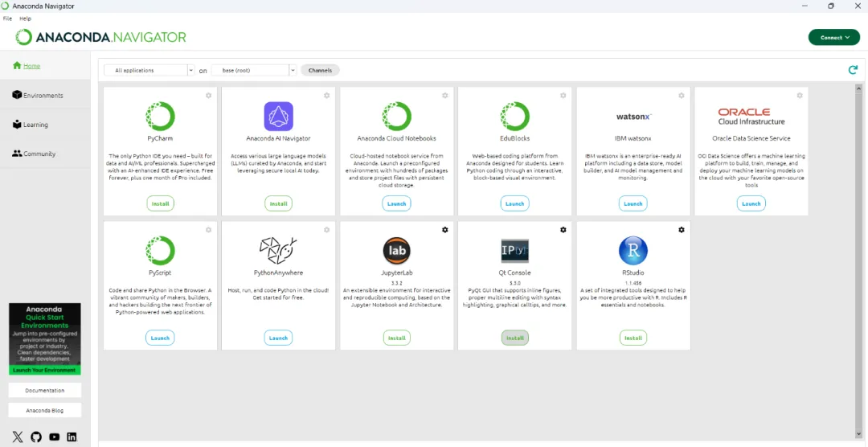Open PyCharm tile settings gear

(x=209, y=96)
